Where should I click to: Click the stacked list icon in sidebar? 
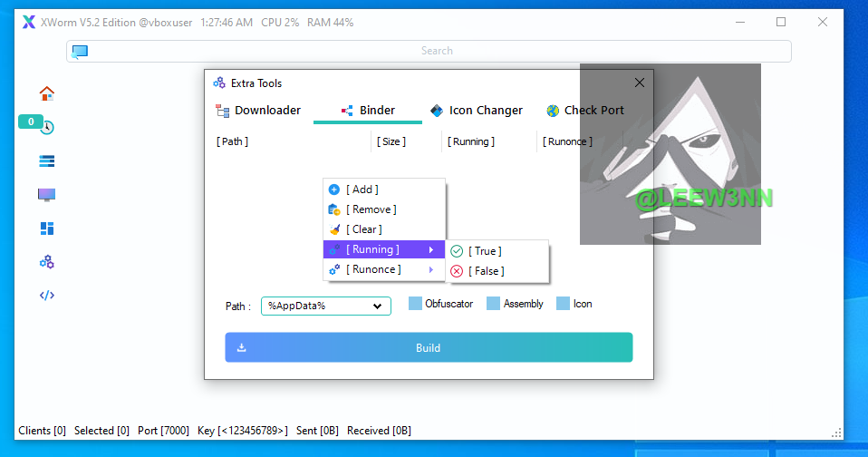47,160
